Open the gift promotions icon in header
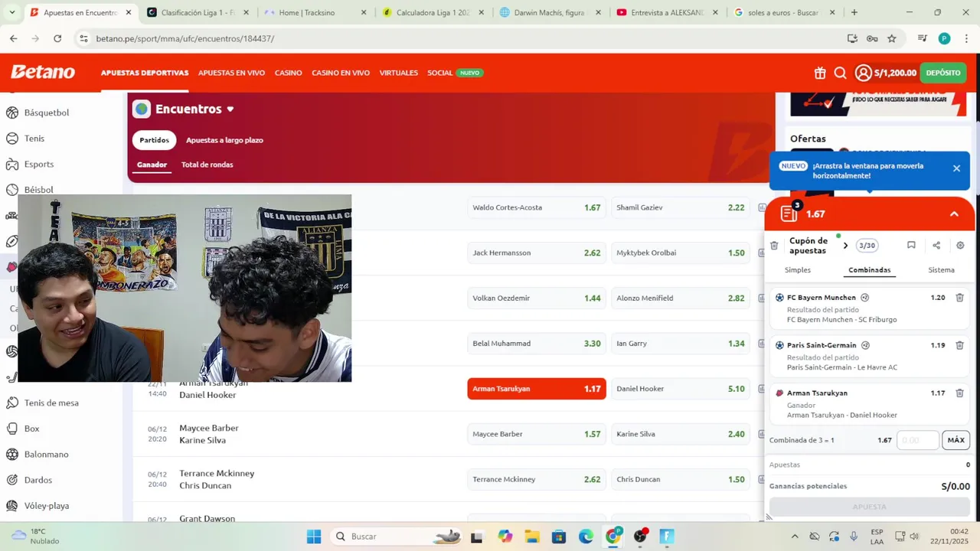980x551 pixels. tap(820, 73)
